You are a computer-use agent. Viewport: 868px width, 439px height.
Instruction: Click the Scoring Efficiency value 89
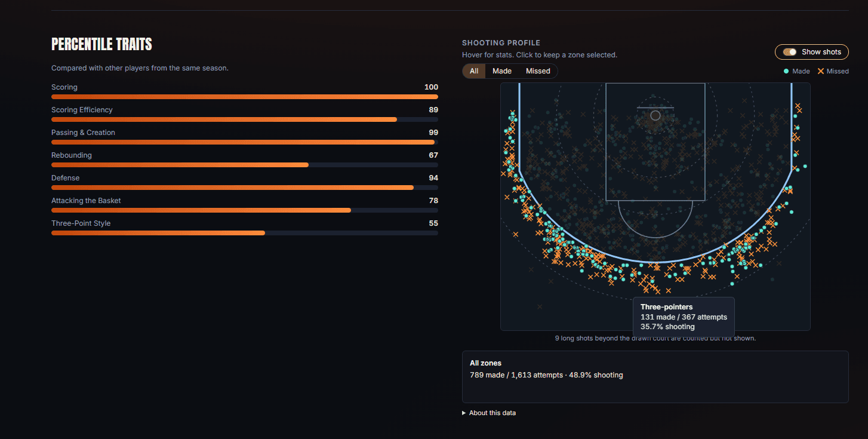point(433,110)
